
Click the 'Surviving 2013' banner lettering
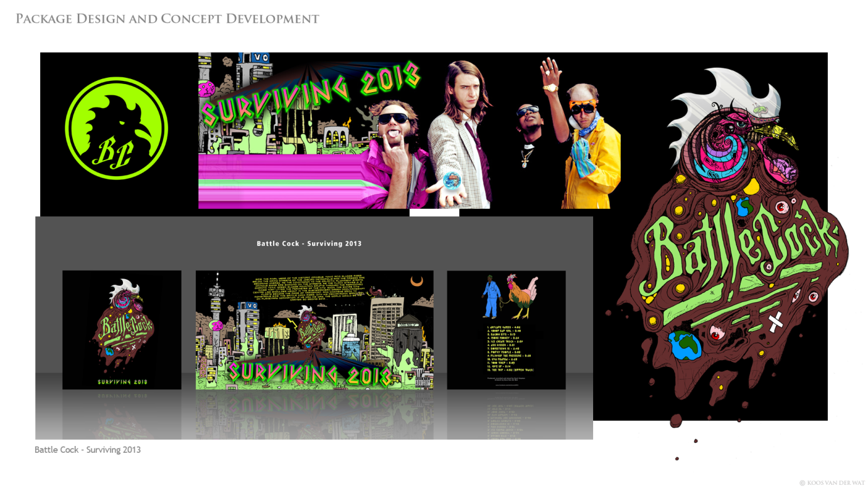[x=311, y=94]
